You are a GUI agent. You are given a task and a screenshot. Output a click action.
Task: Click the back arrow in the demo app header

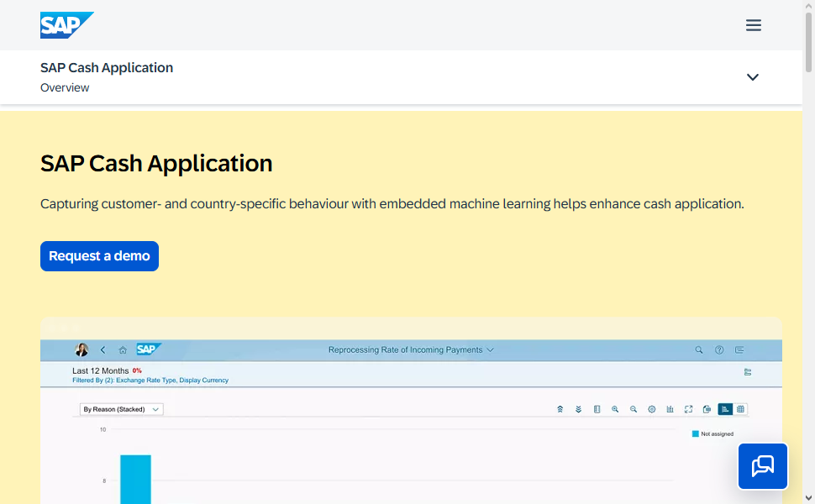pyautogui.click(x=103, y=349)
